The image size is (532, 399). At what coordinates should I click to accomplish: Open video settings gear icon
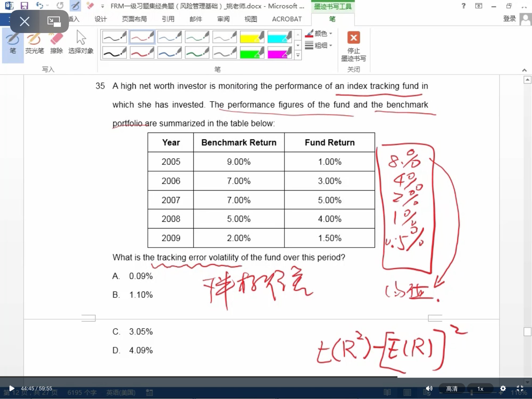pos(503,388)
